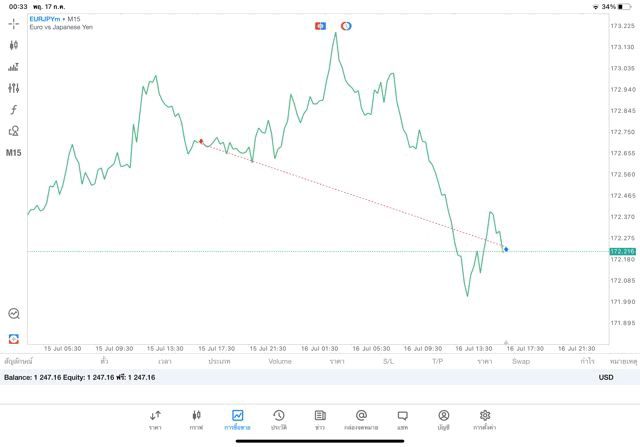Open the history (ประวัติ) tab
The height and width of the screenshot is (447, 640).
pyautogui.click(x=279, y=419)
